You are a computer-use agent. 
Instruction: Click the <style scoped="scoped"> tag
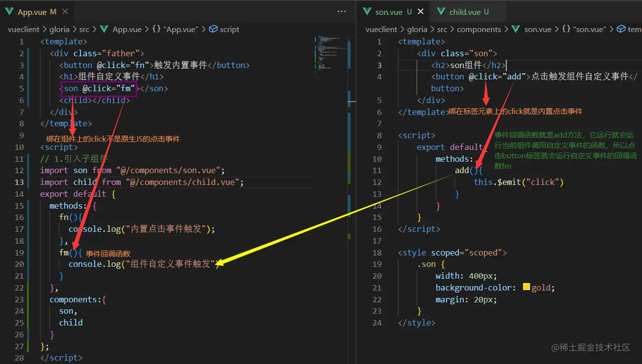(453, 253)
